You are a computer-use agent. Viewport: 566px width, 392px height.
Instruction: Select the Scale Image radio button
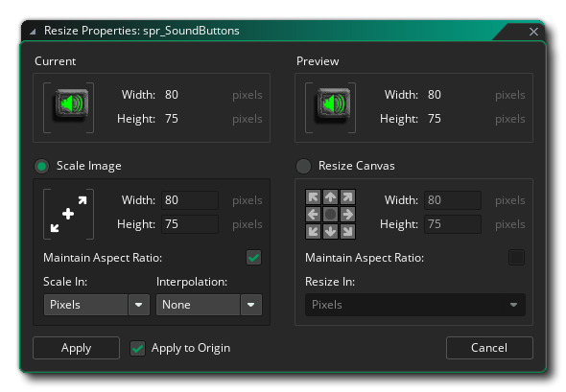pyautogui.click(x=42, y=166)
